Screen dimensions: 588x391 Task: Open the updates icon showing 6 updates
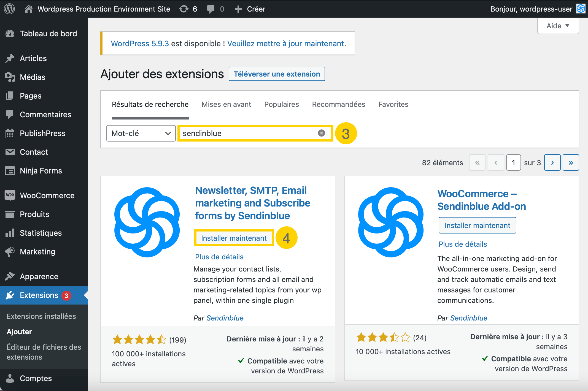184,9
